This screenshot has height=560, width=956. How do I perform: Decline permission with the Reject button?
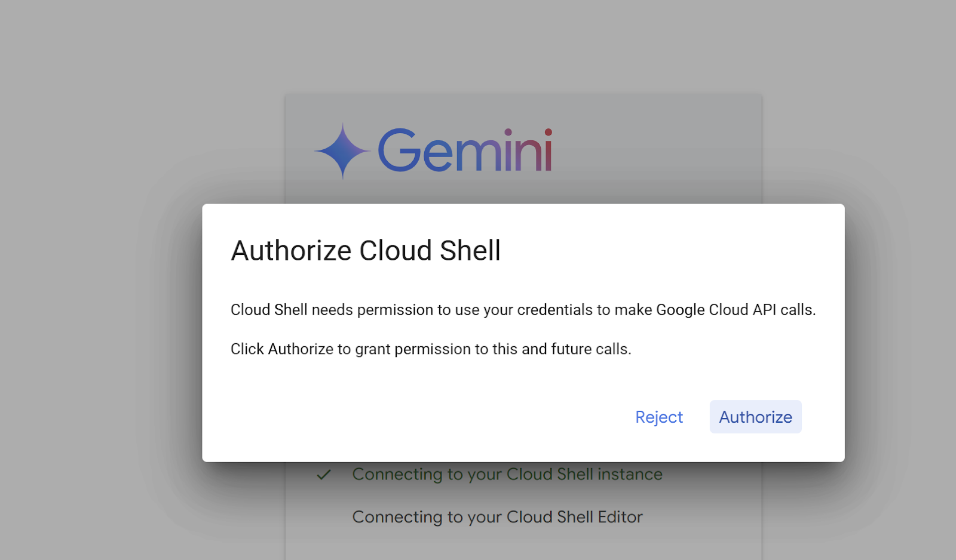coord(659,417)
